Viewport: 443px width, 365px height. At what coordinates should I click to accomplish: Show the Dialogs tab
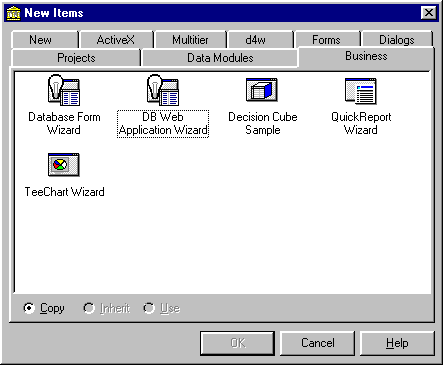(x=397, y=40)
